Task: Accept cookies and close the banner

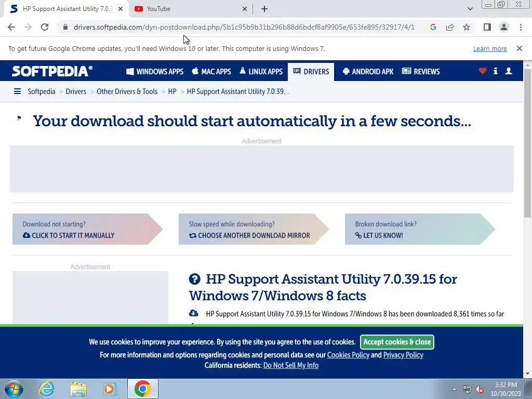Action: tap(397, 342)
